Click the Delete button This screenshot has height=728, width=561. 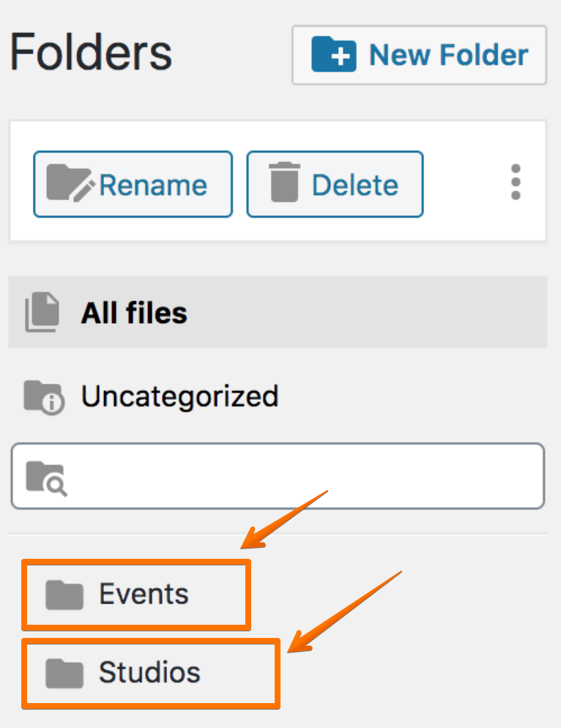tap(335, 184)
